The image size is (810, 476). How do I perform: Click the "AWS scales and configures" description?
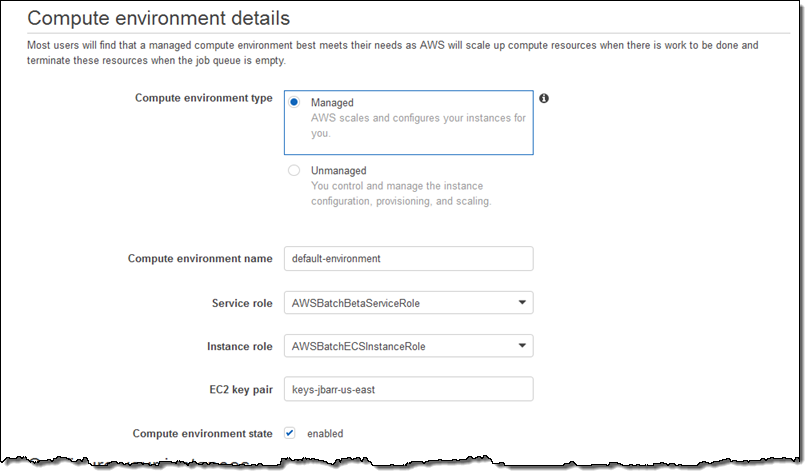417,125
